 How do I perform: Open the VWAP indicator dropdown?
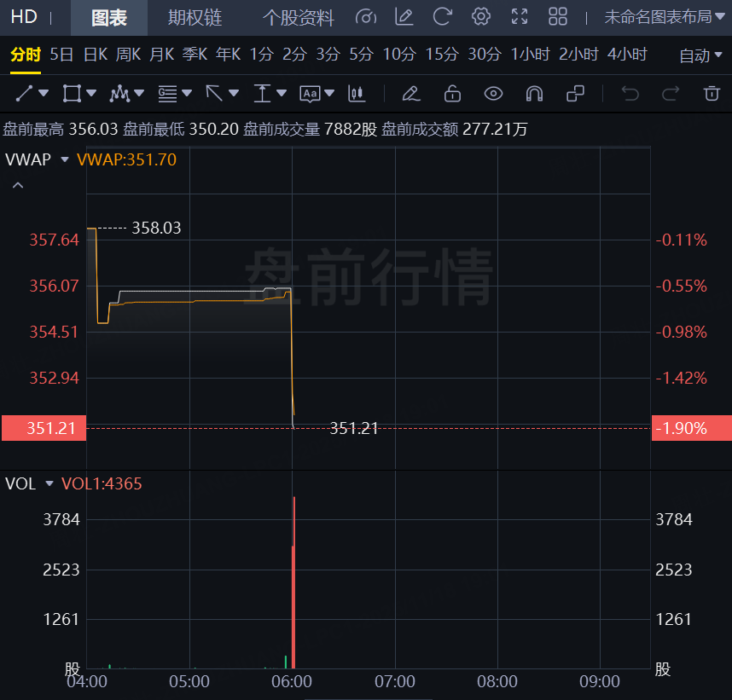64,159
